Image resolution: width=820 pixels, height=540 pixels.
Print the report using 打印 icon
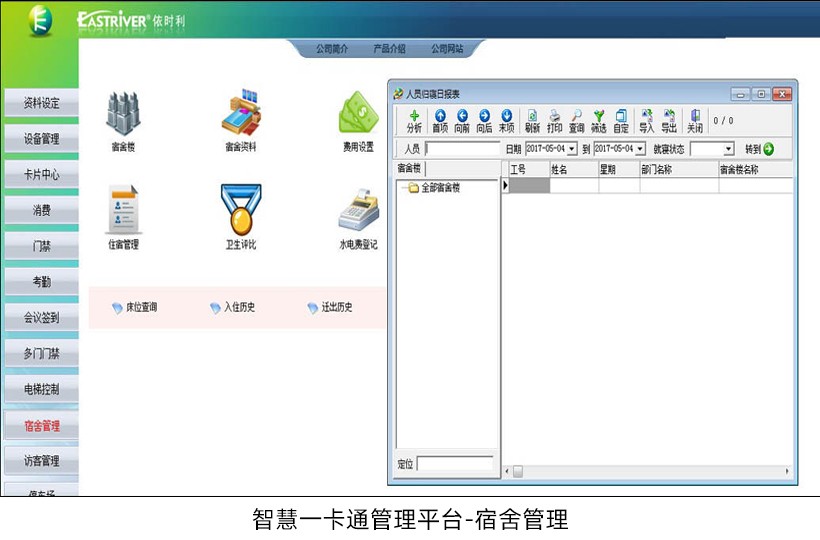tap(554, 121)
